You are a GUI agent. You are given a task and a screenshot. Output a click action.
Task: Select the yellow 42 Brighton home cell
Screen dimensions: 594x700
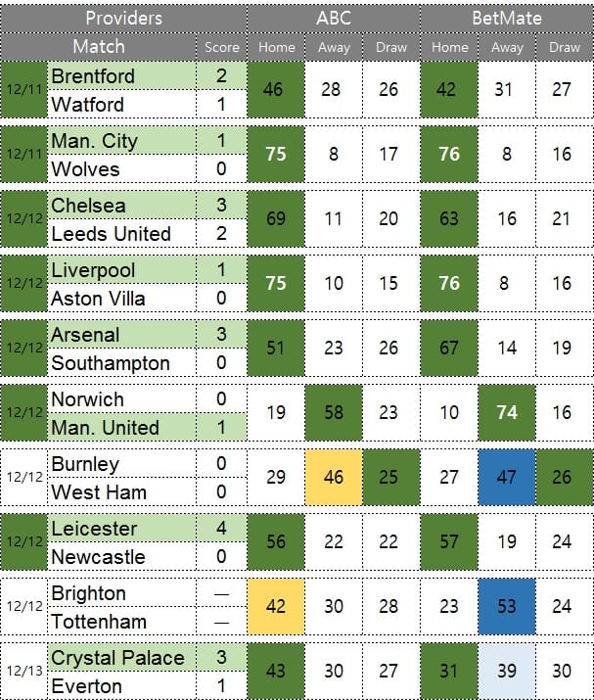[276, 606]
